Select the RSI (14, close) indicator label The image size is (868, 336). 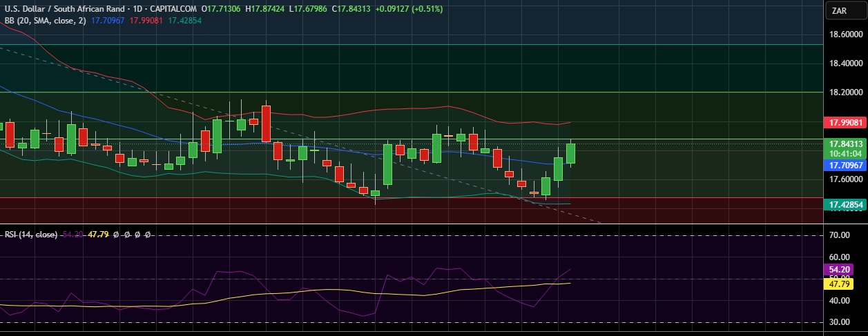point(31,235)
